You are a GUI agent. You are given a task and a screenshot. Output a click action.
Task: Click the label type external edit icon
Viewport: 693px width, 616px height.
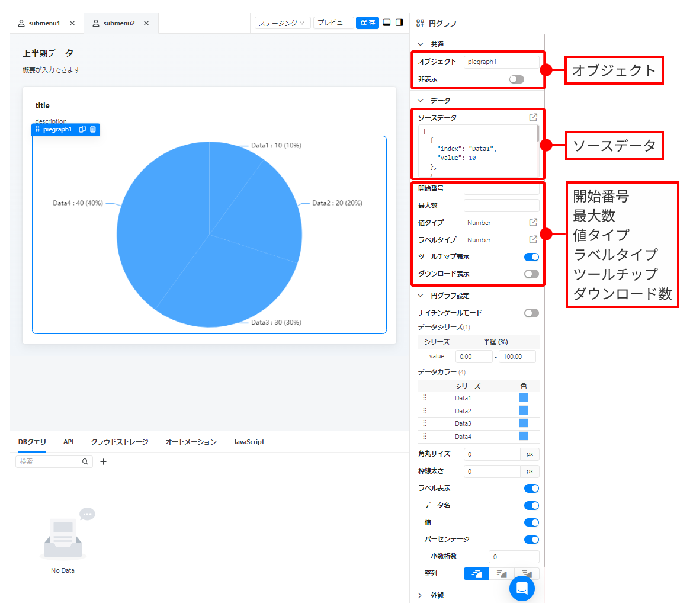(533, 239)
